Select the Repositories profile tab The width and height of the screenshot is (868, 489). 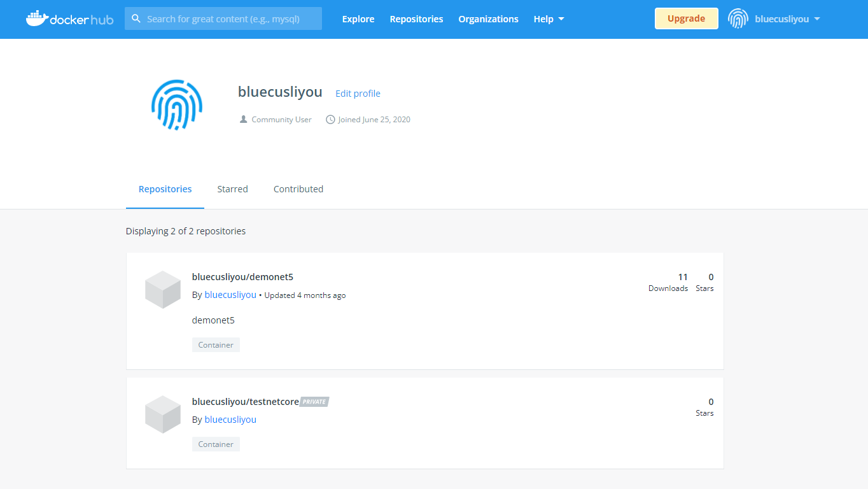tap(165, 189)
